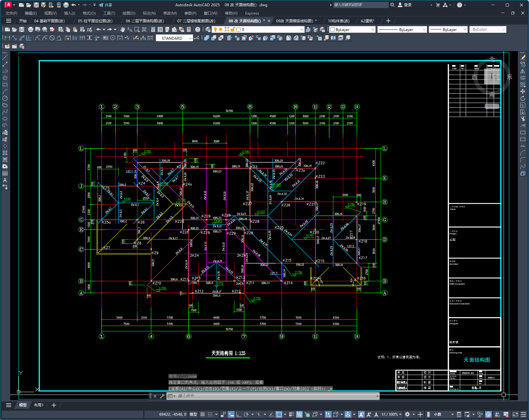529x420 pixels.
Task: Click the Linear Dimension tool
Action: point(7,38)
